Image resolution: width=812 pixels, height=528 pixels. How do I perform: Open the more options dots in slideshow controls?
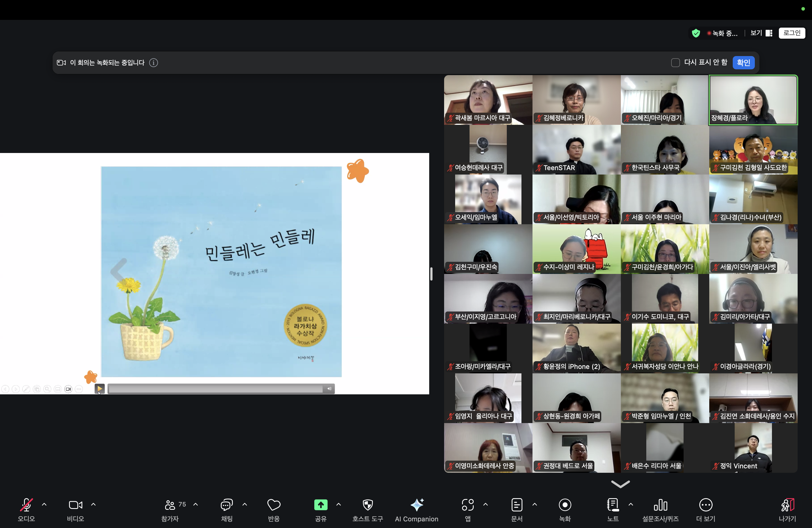[x=79, y=389]
